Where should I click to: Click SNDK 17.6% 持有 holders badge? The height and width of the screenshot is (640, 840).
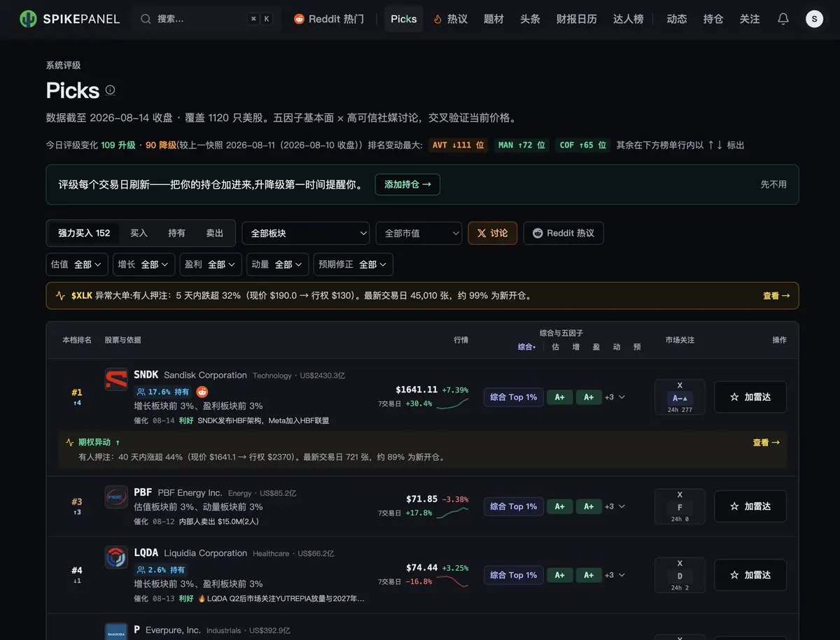pos(163,392)
